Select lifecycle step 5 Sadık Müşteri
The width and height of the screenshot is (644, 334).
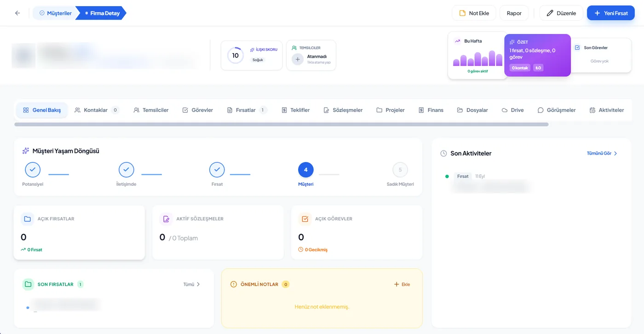[400, 170]
